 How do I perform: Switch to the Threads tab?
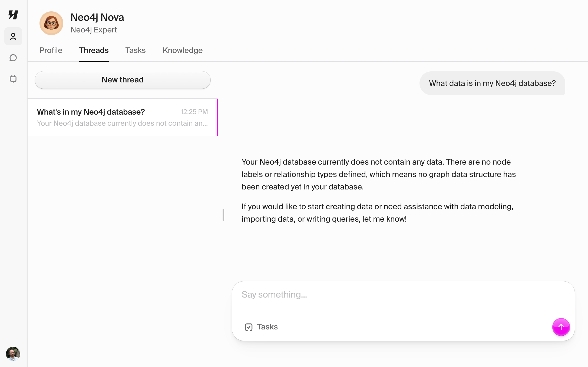(94, 50)
